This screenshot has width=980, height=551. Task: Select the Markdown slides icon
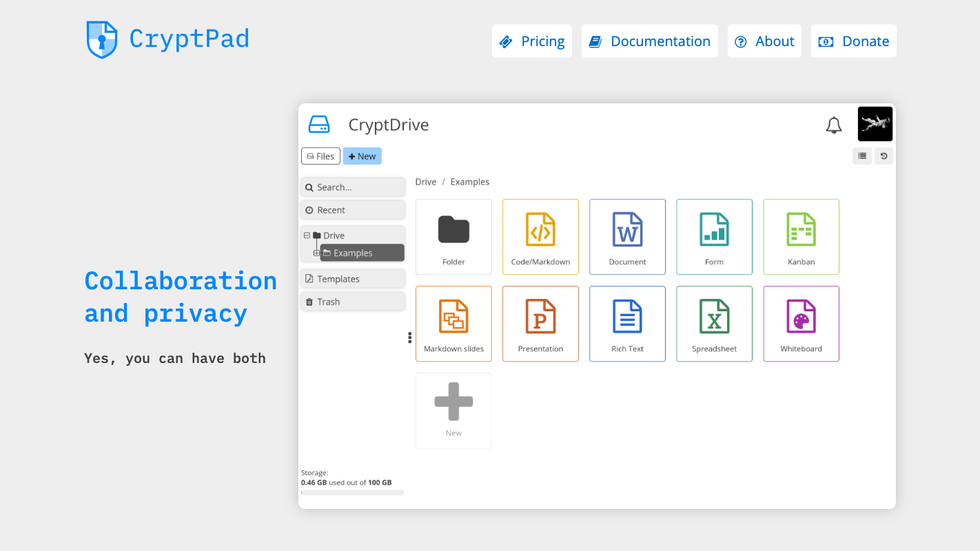tap(453, 324)
